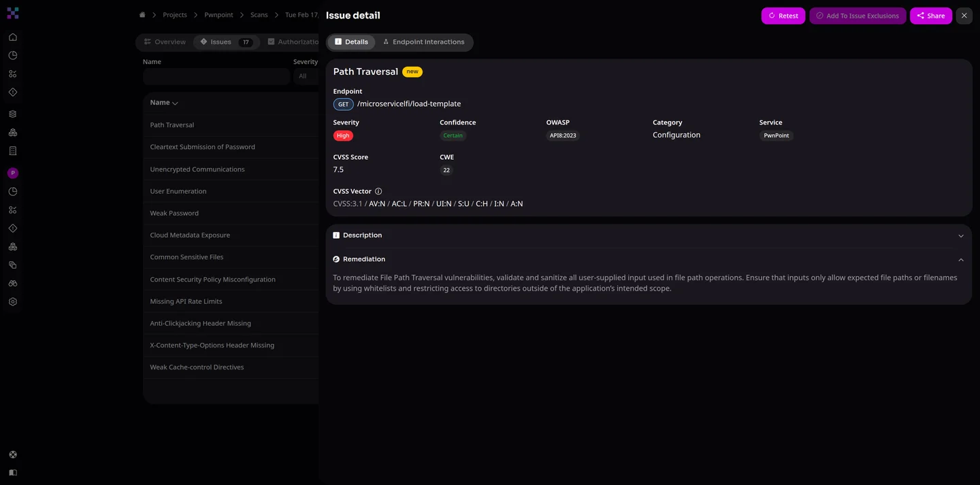Expand the Description section
The width and height of the screenshot is (980, 485).
click(960, 235)
